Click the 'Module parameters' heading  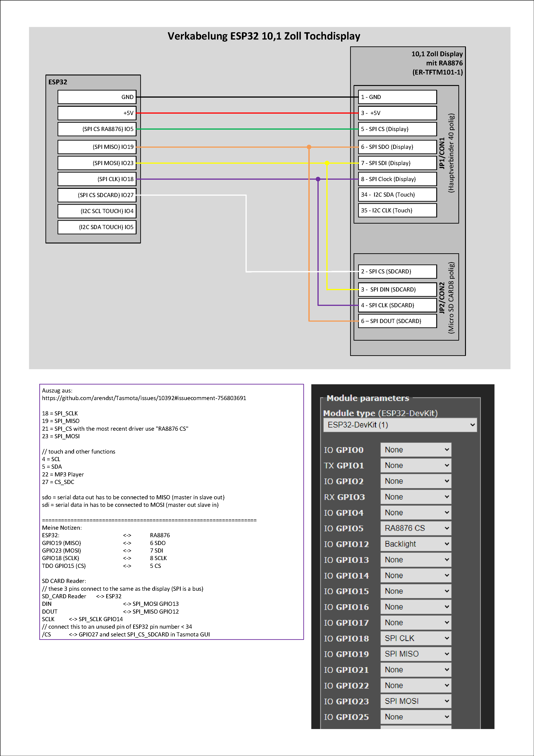(368, 398)
